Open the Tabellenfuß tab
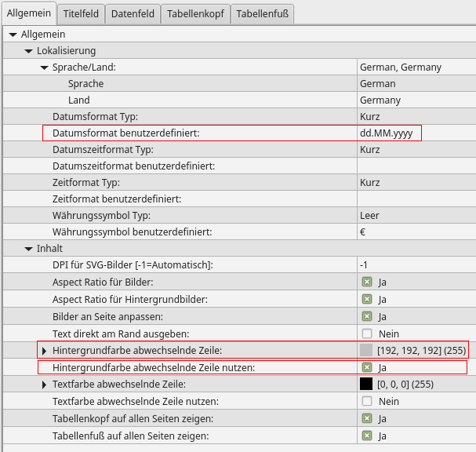The height and width of the screenshot is (452, 476). click(263, 13)
